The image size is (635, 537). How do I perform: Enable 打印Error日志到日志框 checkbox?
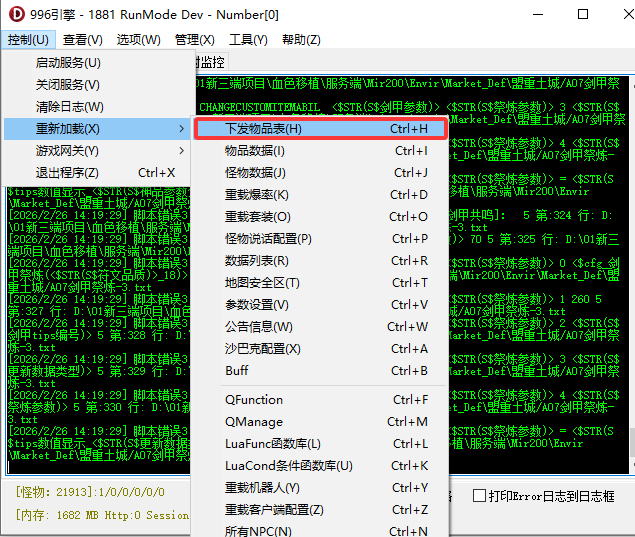pyautogui.click(x=480, y=496)
